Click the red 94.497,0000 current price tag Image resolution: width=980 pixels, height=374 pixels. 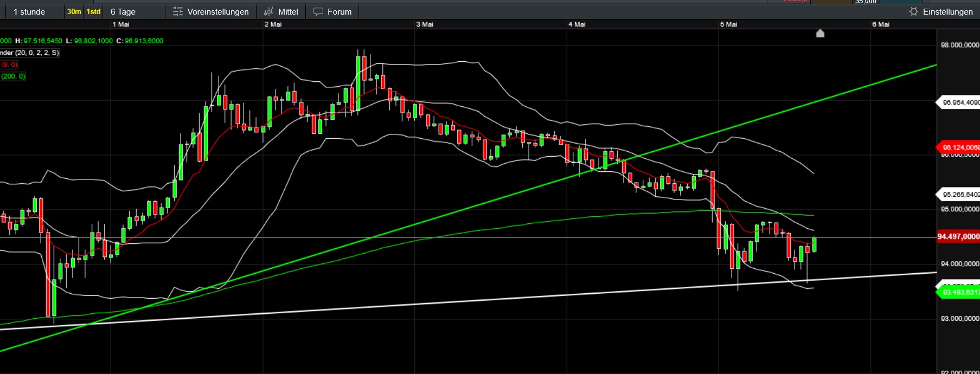coord(958,236)
